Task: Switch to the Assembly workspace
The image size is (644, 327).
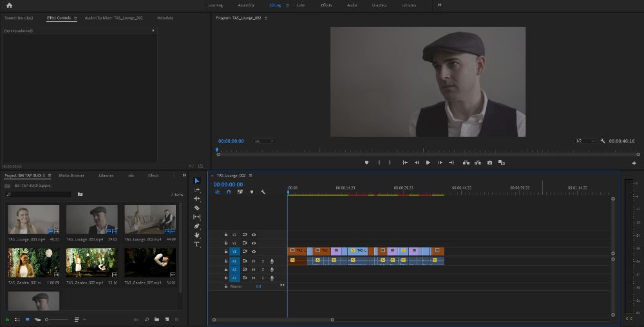Action: [x=246, y=5]
